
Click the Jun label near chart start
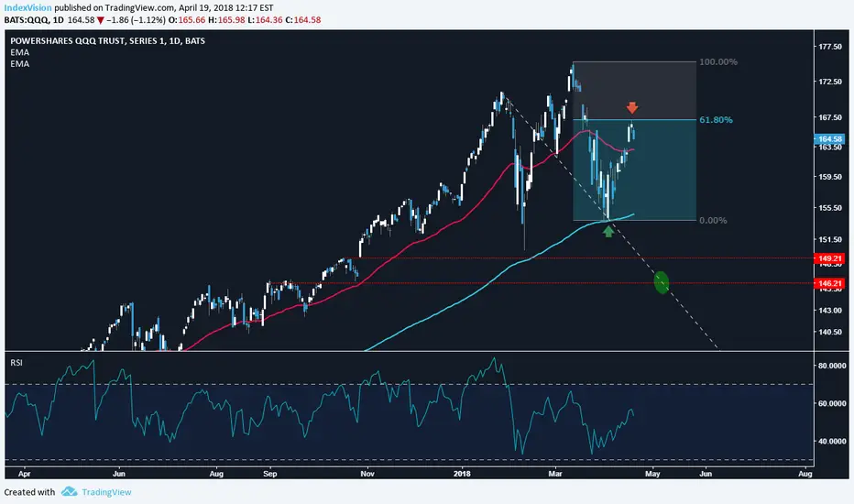(119, 474)
